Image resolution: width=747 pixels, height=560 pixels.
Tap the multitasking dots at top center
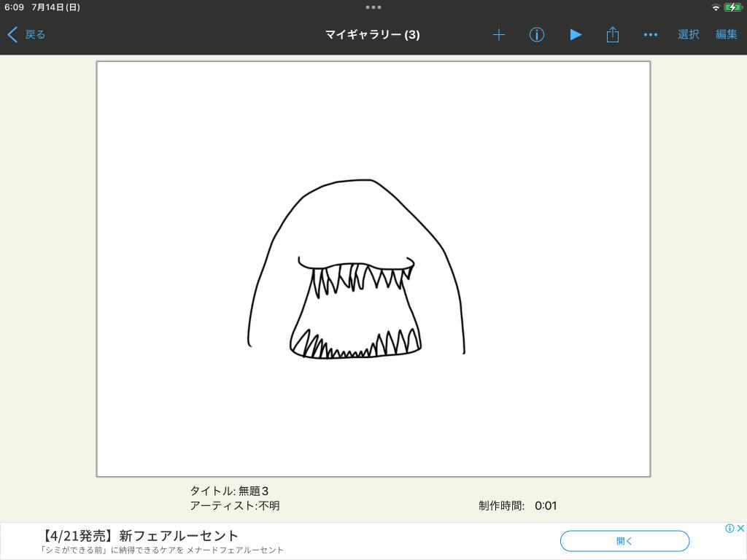(373, 7)
